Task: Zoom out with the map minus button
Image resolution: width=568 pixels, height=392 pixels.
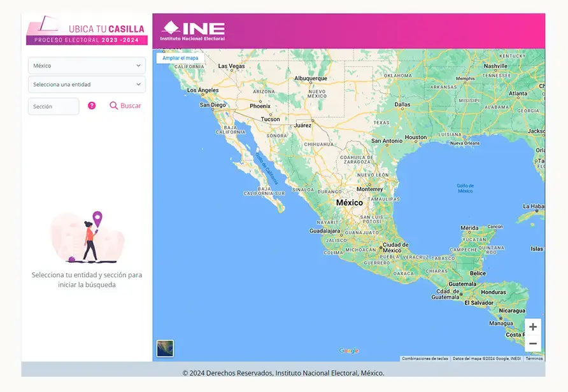Action: tap(533, 344)
